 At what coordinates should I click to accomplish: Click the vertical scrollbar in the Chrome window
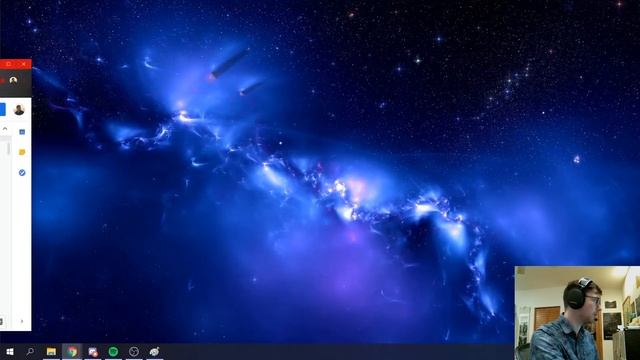click(8, 149)
